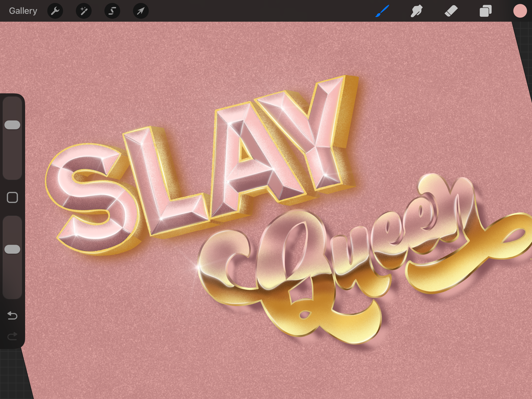Image resolution: width=532 pixels, height=399 pixels.
Task: Click the brush opacity slider handle
Action: point(12,249)
